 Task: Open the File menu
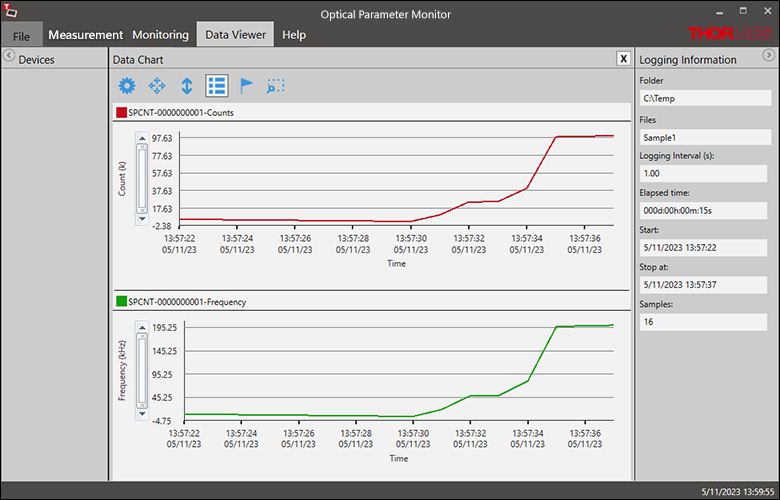pos(21,35)
